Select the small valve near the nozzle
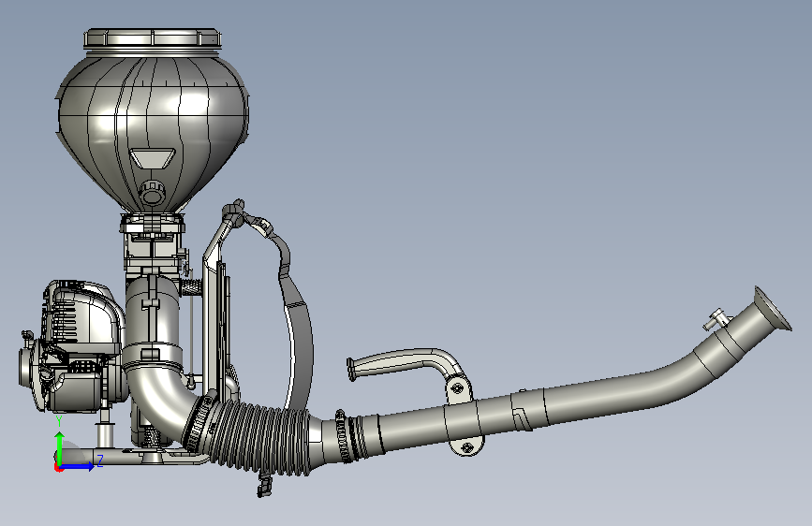 click(x=716, y=319)
